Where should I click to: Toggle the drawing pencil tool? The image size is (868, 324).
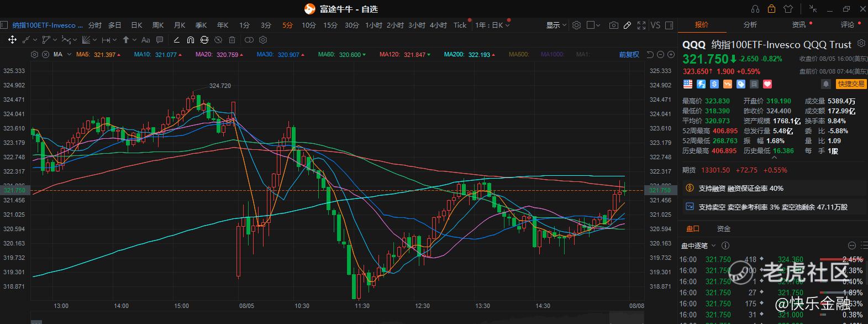pos(627,25)
